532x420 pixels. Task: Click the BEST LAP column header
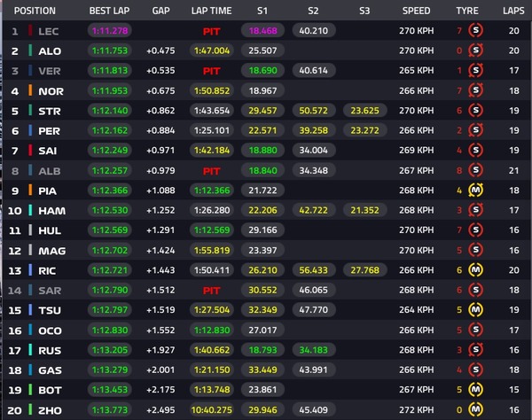[x=111, y=11]
